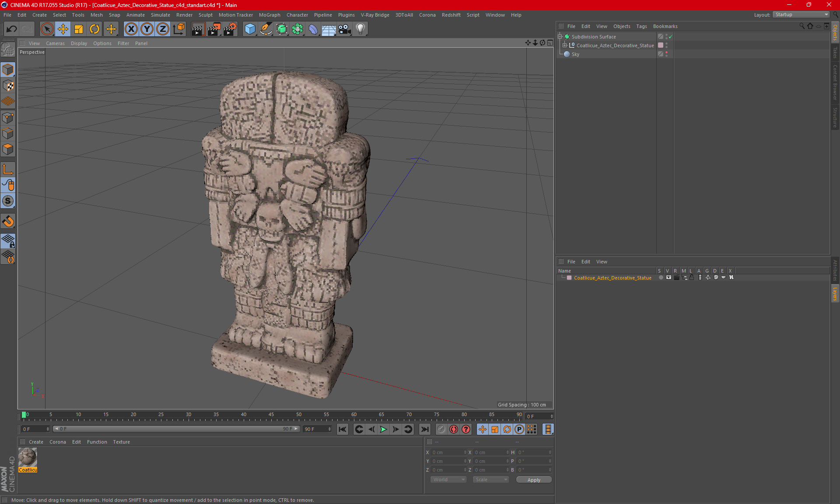Toggle Y axis lock
This screenshot has width=840, height=504.
coord(147,29)
